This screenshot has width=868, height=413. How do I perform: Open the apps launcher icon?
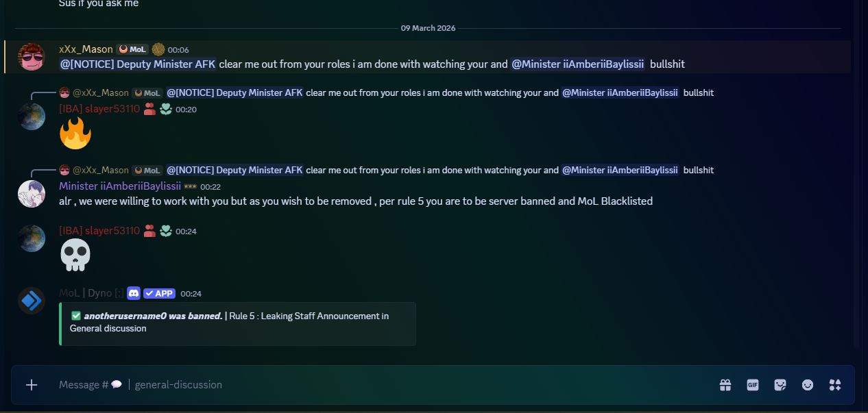point(835,385)
